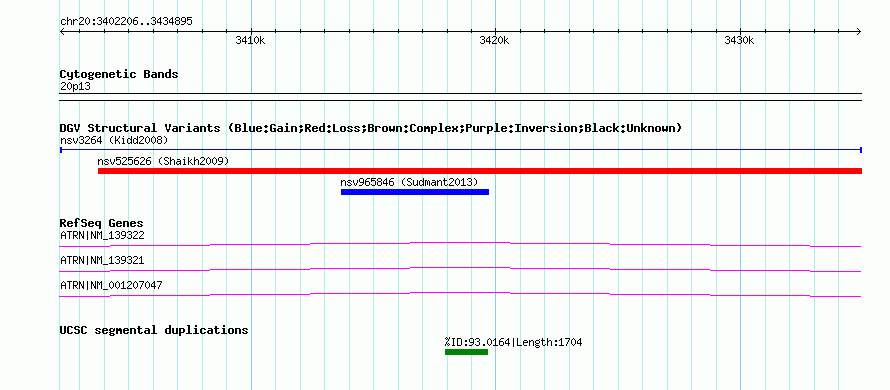The height and width of the screenshot is (390, 890).
Task: Click the UCSC segmental duplications track title
Action: pyautogui.click(x=154, y=330)
